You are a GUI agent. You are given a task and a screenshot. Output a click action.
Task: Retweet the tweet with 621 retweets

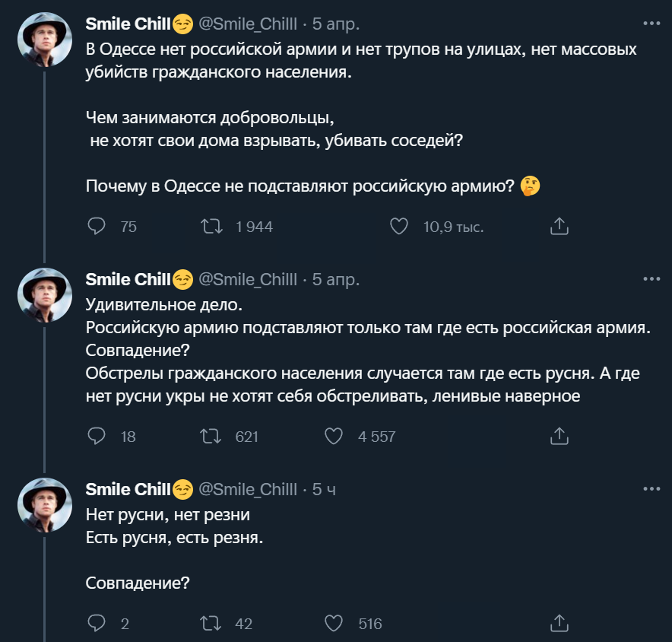click(211, 436)
